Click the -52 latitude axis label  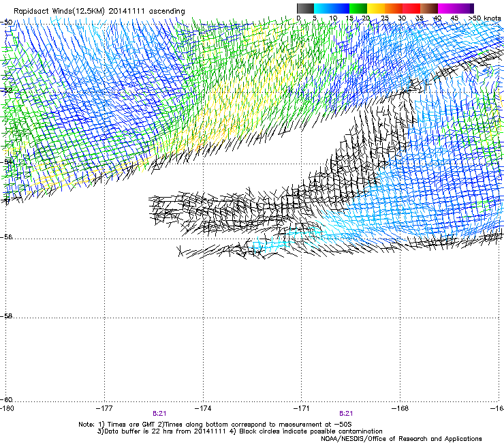pyautogui.click(x=7, y=91)
